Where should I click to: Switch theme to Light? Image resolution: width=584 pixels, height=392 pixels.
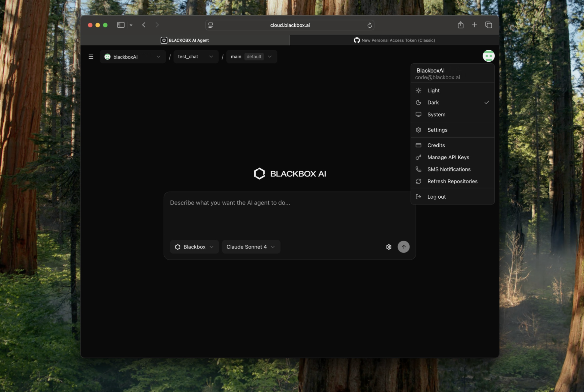(x=433, y=90)
